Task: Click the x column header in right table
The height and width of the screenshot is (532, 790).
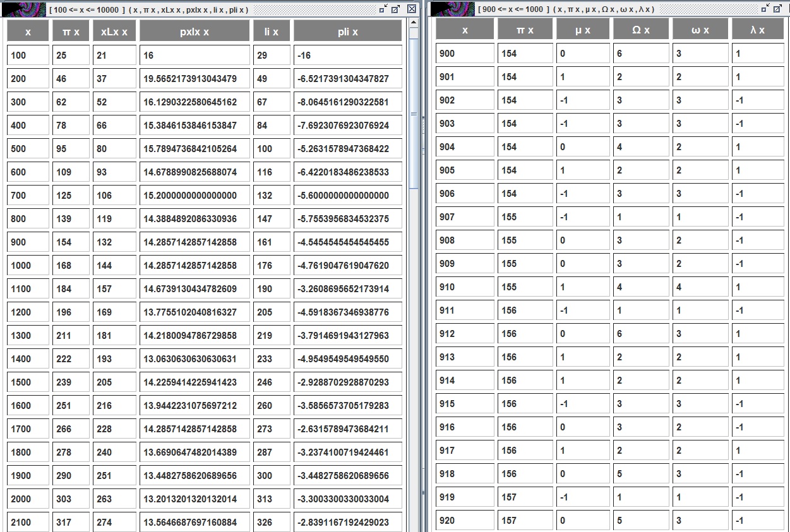Action: (465, 30)
